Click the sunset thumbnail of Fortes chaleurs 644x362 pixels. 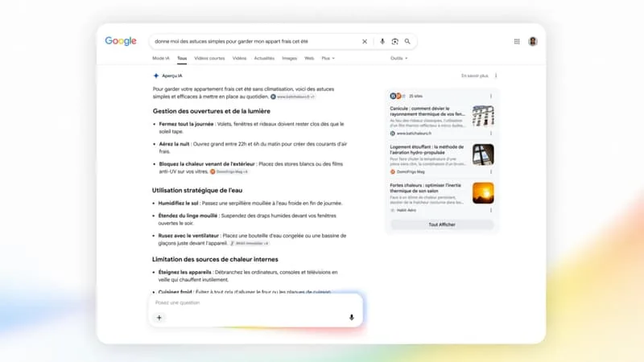click(x=483, y=193)
